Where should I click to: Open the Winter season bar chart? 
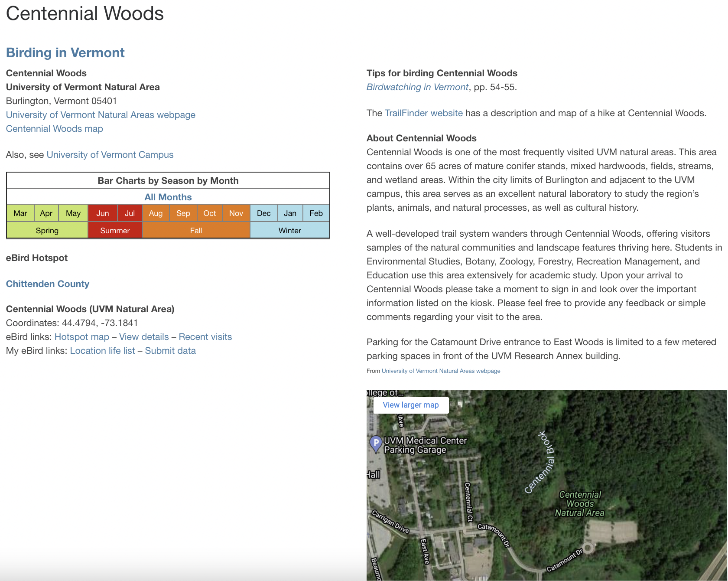pos(289,231)
